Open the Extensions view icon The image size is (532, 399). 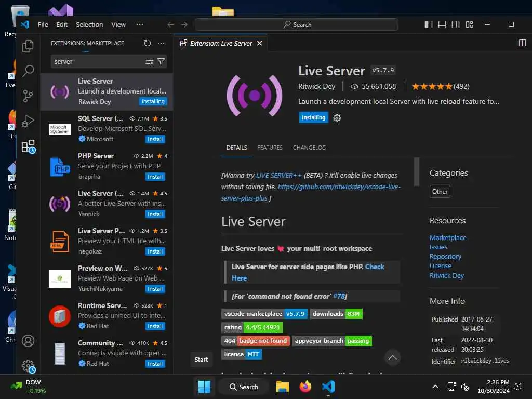[x=29, y=147]
